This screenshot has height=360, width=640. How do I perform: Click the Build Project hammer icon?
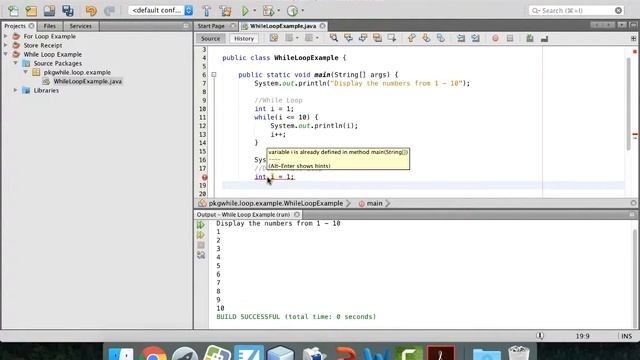click(x=207, y=11)
